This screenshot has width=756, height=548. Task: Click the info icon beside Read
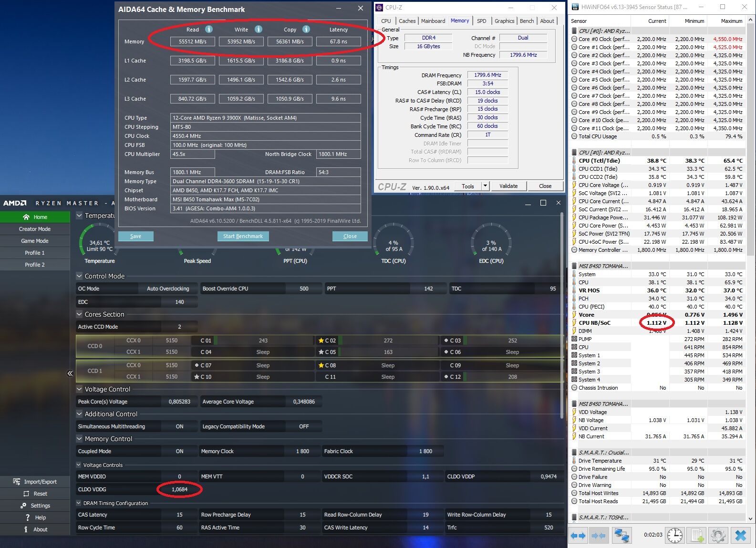(x=209, y=29)
